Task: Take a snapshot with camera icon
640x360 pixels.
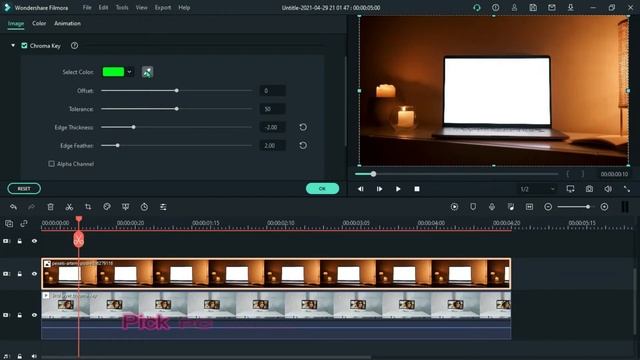Action: [x=589, y=189]
